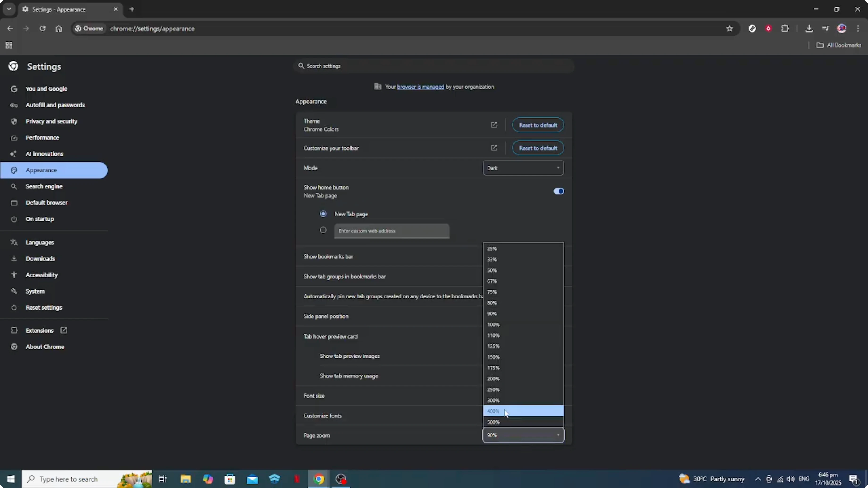Open the Theme external link icon
Viewport: 868px width, 488px height.
(494, 125)
